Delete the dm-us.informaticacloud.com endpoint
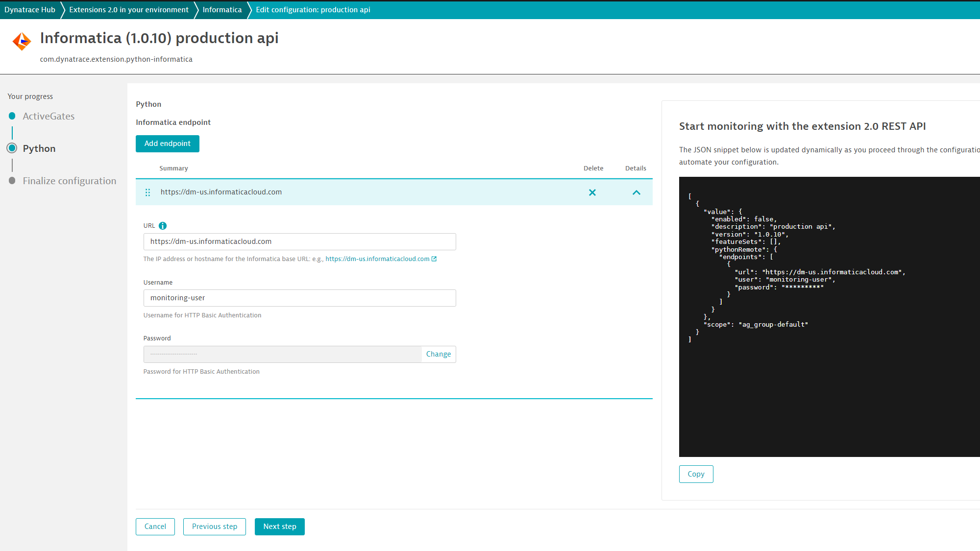 (592, 192)
